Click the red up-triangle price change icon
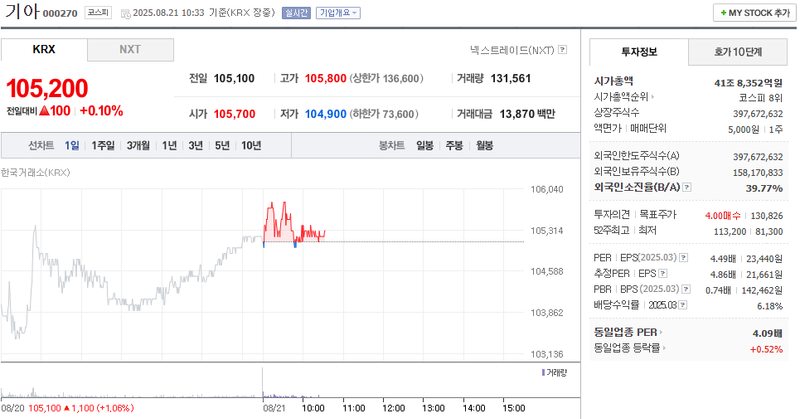Viewport: 800px width, 419px height. click(44, 111)
